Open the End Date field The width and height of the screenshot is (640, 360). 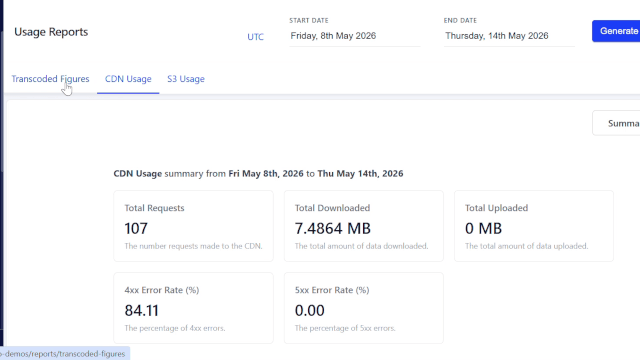(x=509, y=36)
